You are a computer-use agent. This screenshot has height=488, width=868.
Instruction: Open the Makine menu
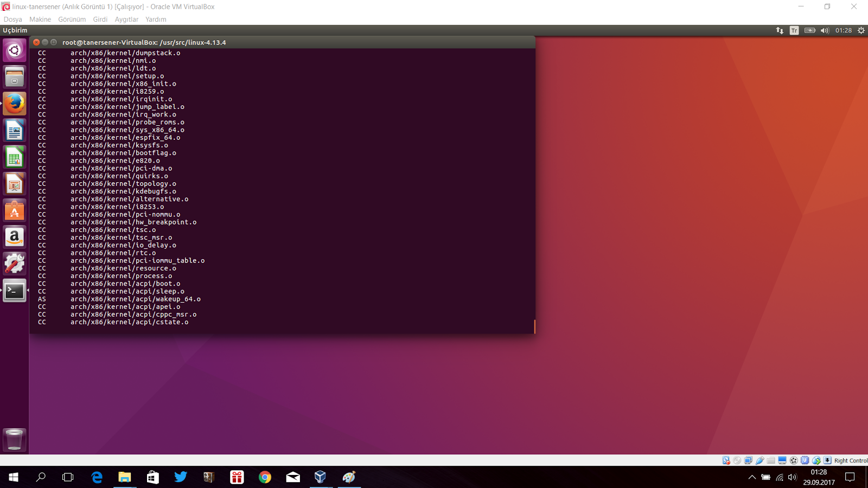40,19
